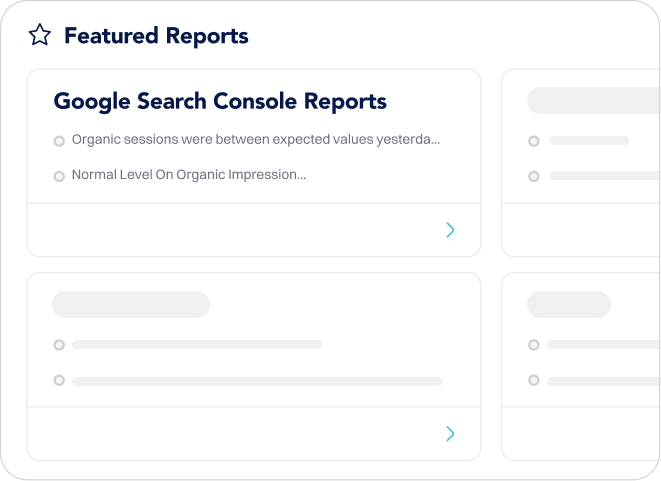The height and width of the screenshot is (481, 661).
Task: Click the footer area of Google Search Console card
Action: (254, 230)
